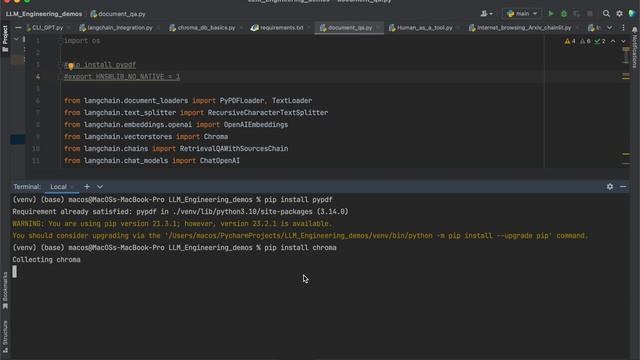This screenshot has height=360, width=640.
Task: Click the Stop process square icon
Action: click(x=590, y=13)
